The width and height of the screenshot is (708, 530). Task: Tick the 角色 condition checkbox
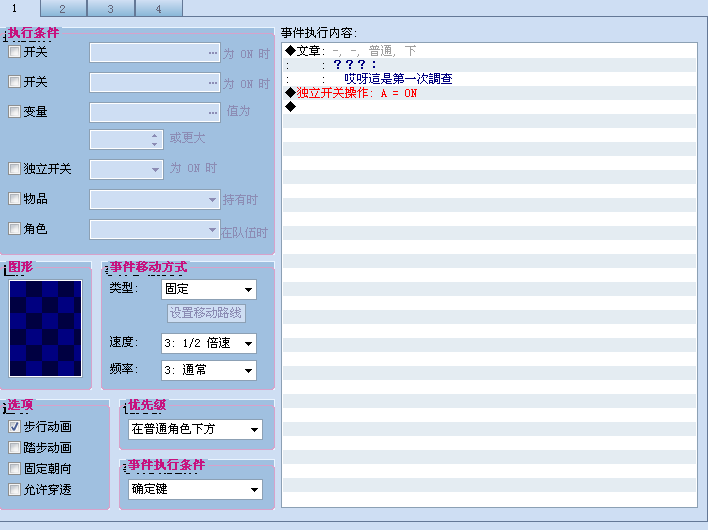point(14,228)
